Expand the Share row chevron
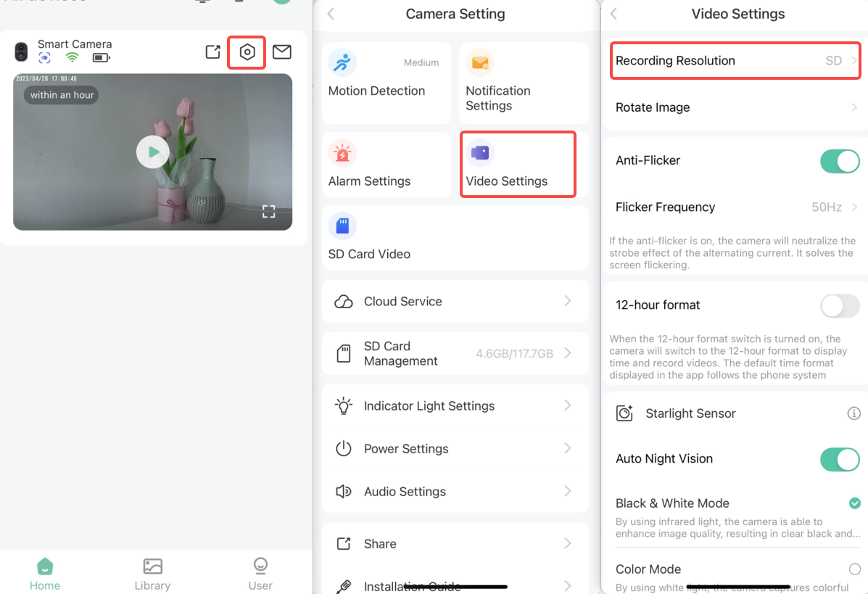Image resolution: width=868 pixels, height=594 pixels. (567, 544)
